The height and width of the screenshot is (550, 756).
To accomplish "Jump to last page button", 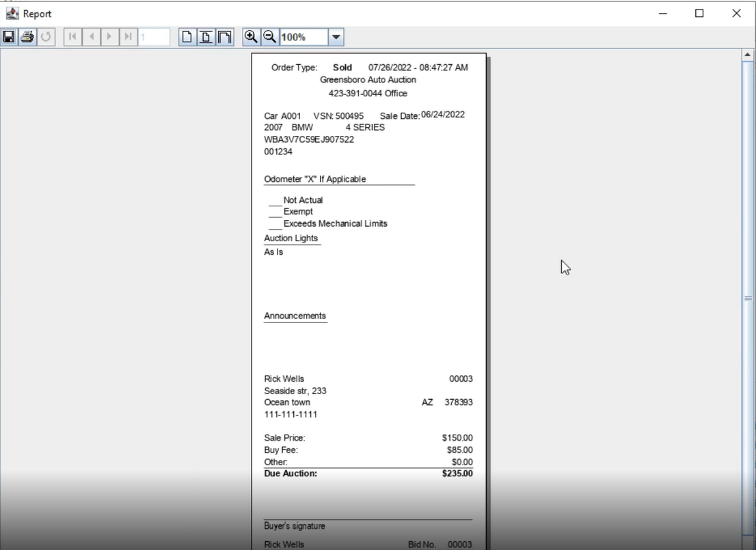I will click(128, 37).
